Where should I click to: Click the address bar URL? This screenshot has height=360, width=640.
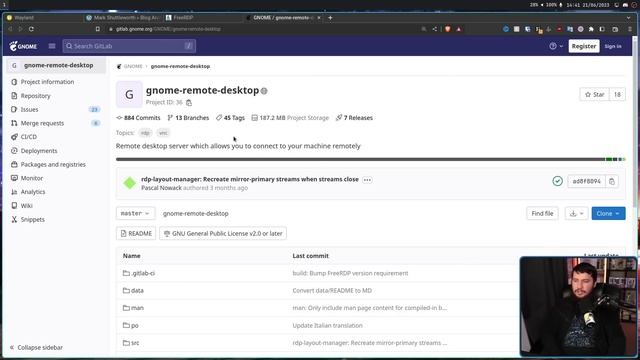tap(168, 29)
